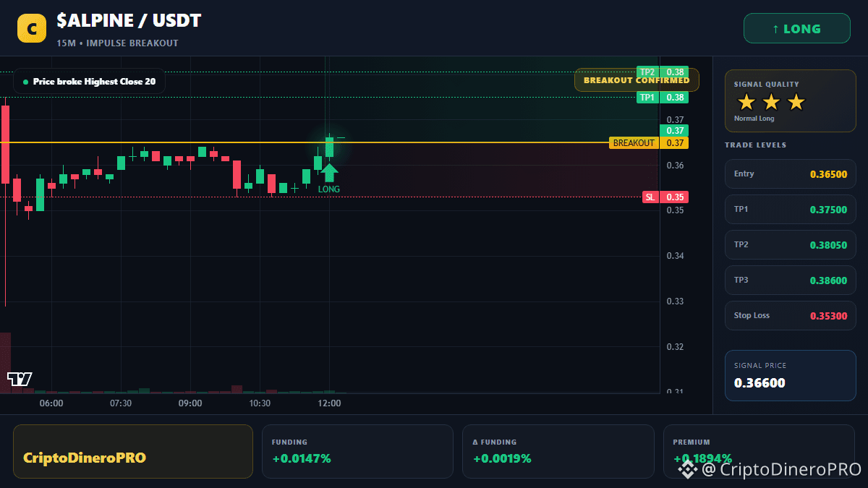Click the TP3 0.38600 trade level row
Viewport: 868px width, 488px height.
[x=790, y=280]
